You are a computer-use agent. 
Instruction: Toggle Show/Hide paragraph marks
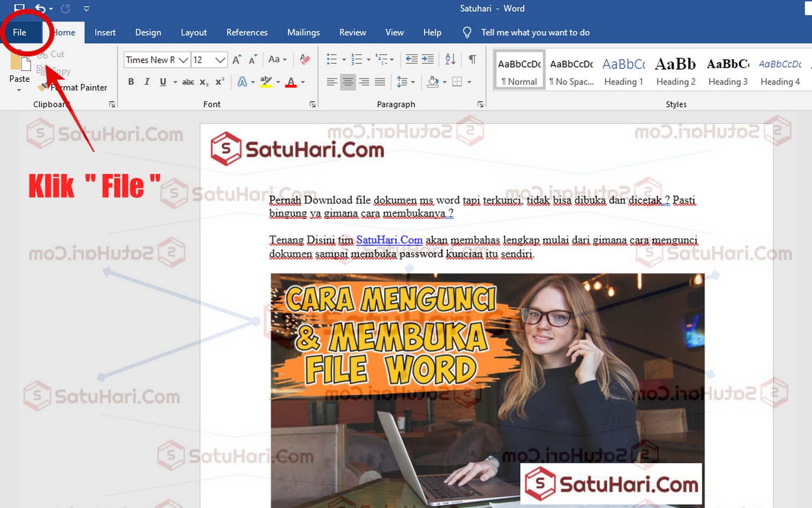click(472, 59)
